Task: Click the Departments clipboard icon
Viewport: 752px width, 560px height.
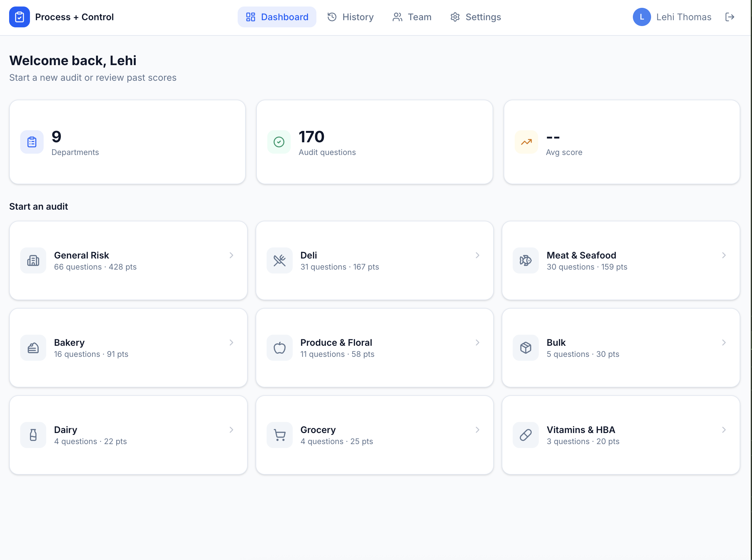Action: [x=32, y=142]
